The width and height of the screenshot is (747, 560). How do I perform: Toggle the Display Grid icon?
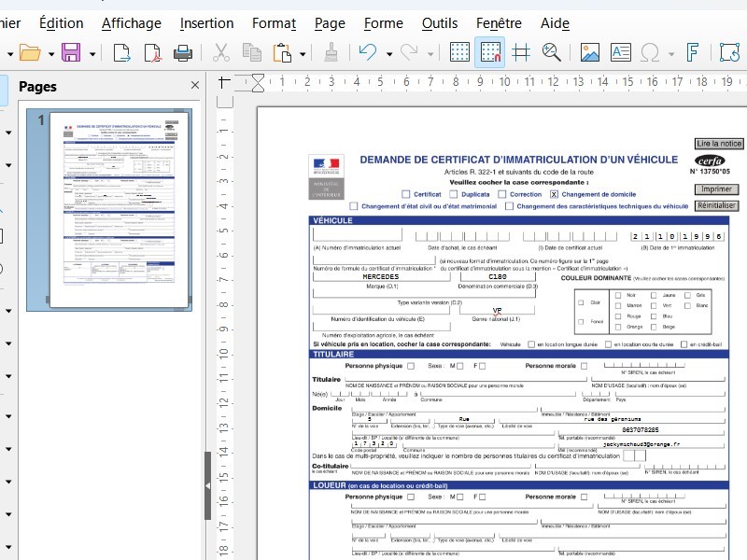[459, 53]
